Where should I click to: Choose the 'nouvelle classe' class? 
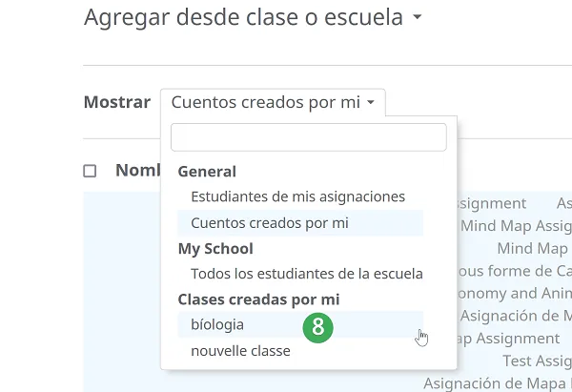click(240, 351)
